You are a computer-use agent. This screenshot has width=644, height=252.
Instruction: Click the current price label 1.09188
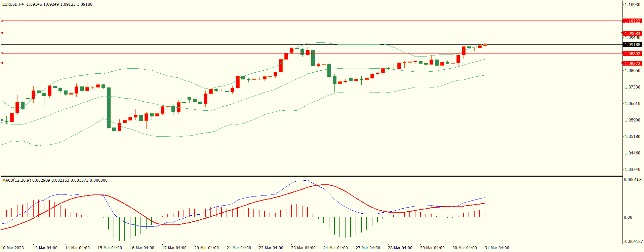pos(632,44)
